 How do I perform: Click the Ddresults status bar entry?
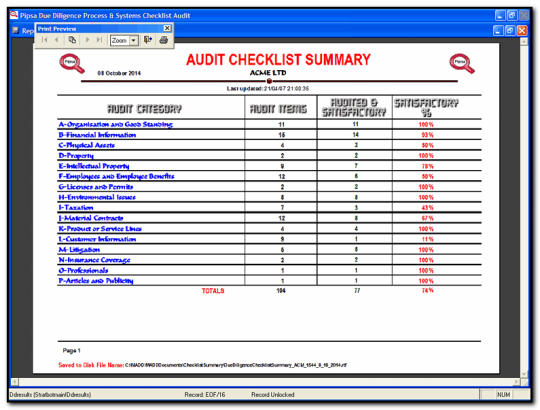[50, 395]
